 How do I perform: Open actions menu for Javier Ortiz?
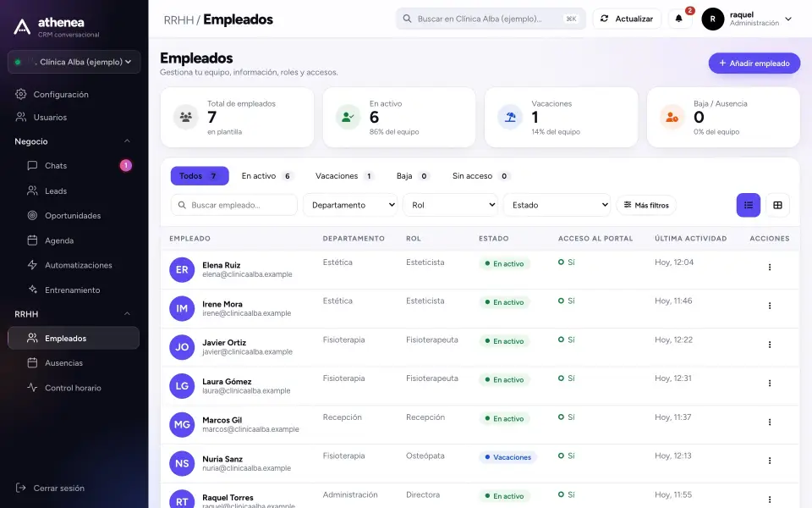point(770,345)
